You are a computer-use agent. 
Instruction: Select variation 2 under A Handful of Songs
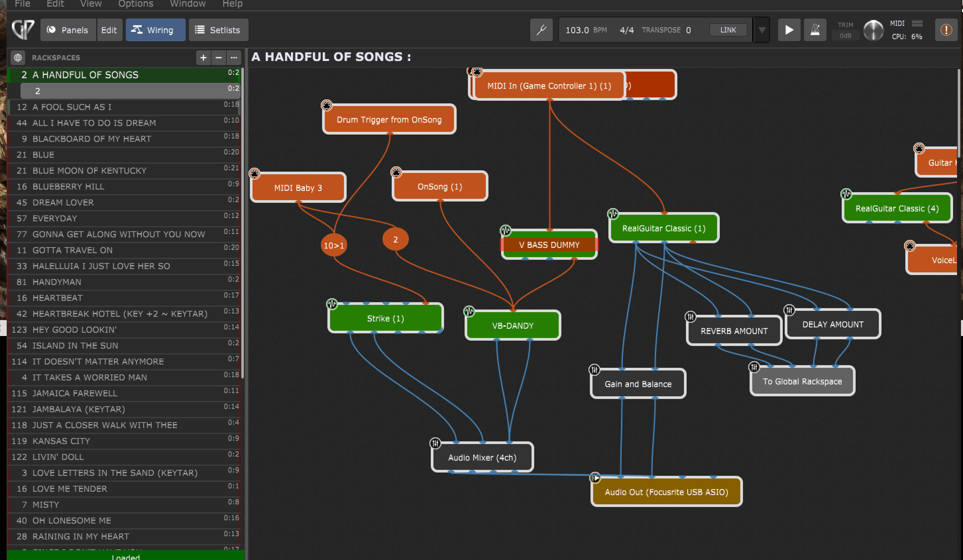tap(130, 91)
